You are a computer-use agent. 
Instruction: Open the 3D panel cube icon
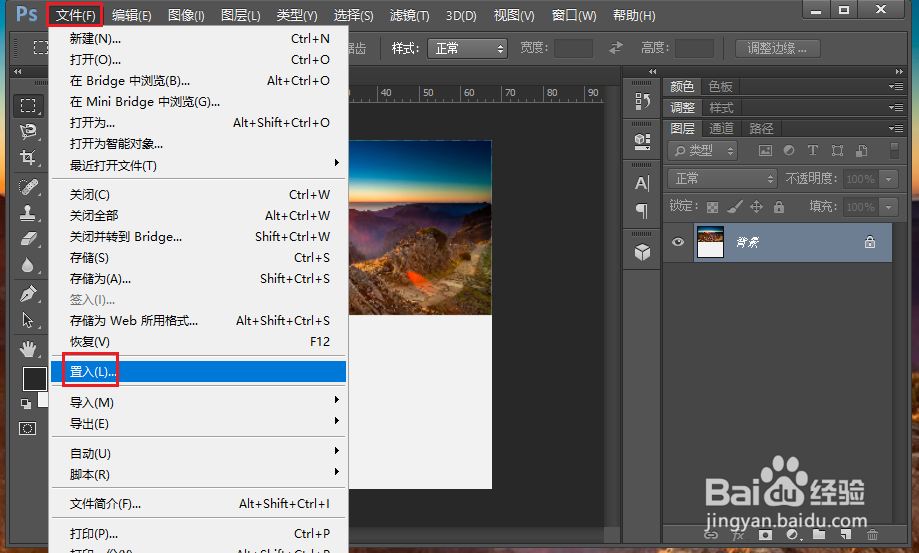pos(642,252)
